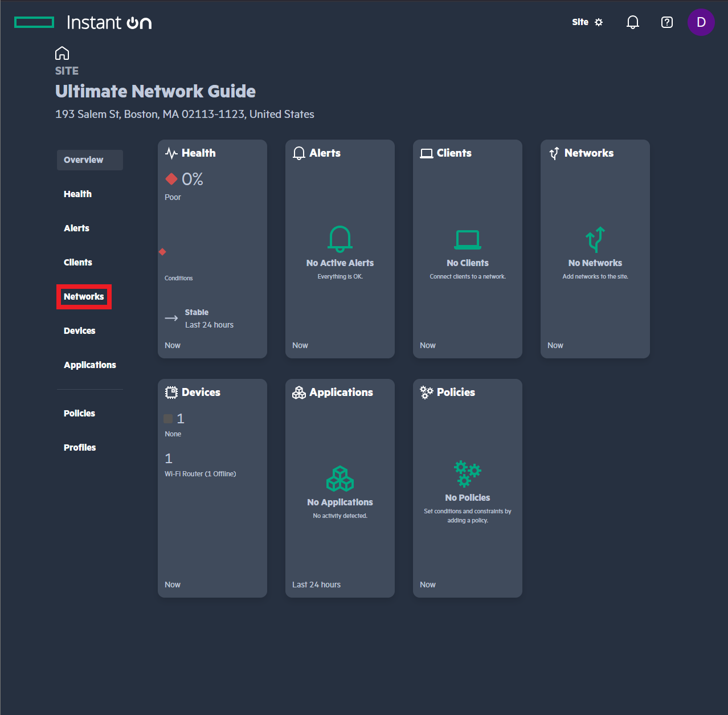Open Alerts in the sidebar

(77, 228)
